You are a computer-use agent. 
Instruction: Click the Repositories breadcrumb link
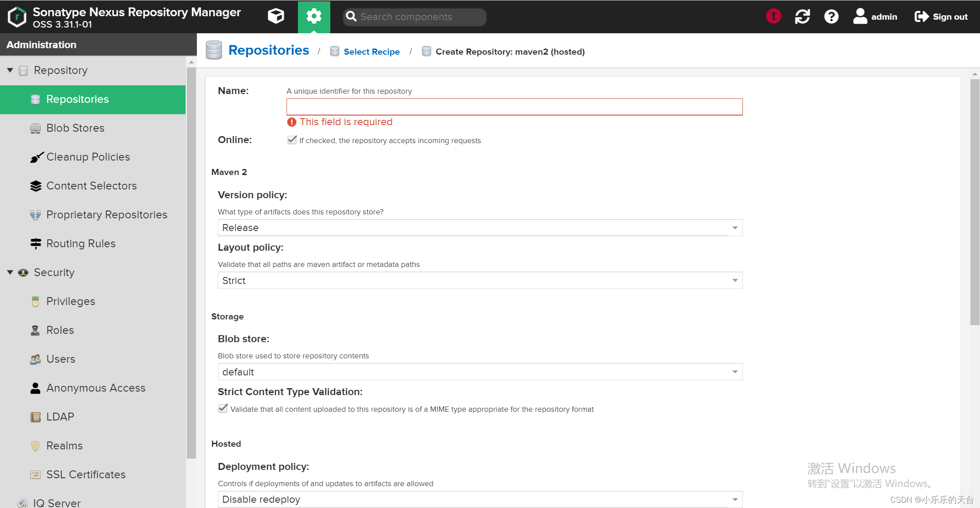269,50
